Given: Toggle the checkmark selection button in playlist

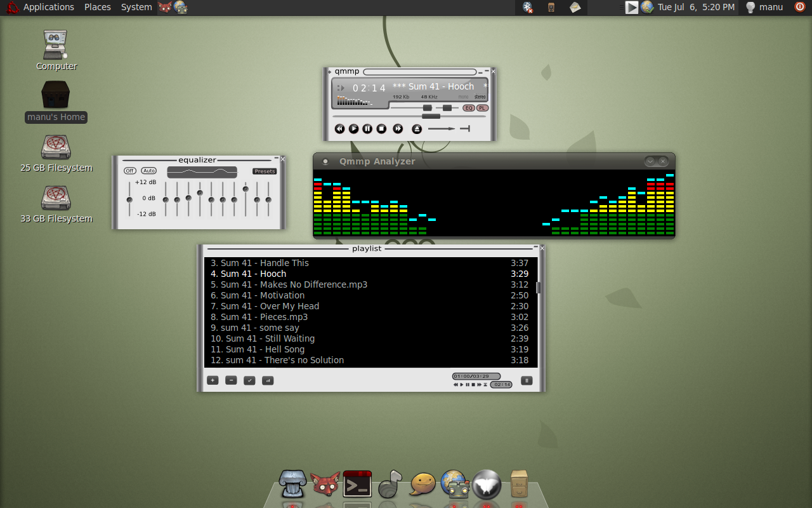Looking at the screenshot, I should click(249, 380).
